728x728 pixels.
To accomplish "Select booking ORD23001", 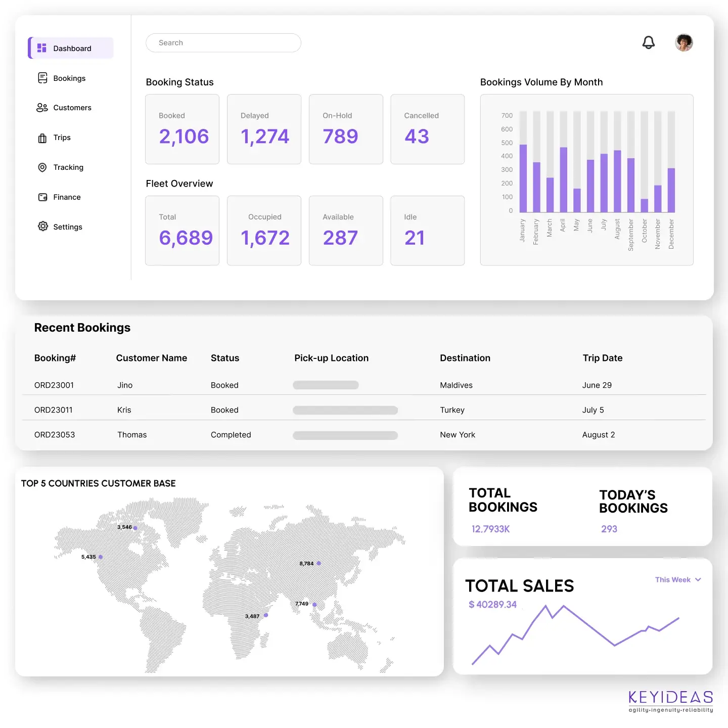I will (x=54, y=385).
